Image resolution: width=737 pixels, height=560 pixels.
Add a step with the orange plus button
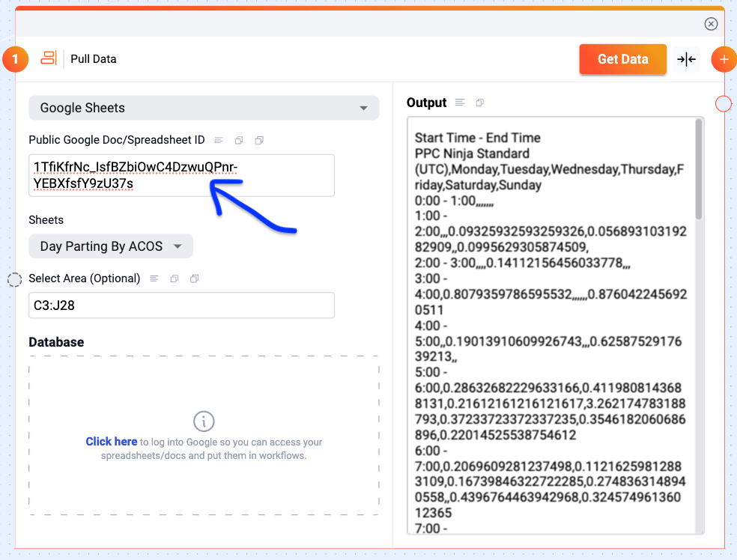724,59
